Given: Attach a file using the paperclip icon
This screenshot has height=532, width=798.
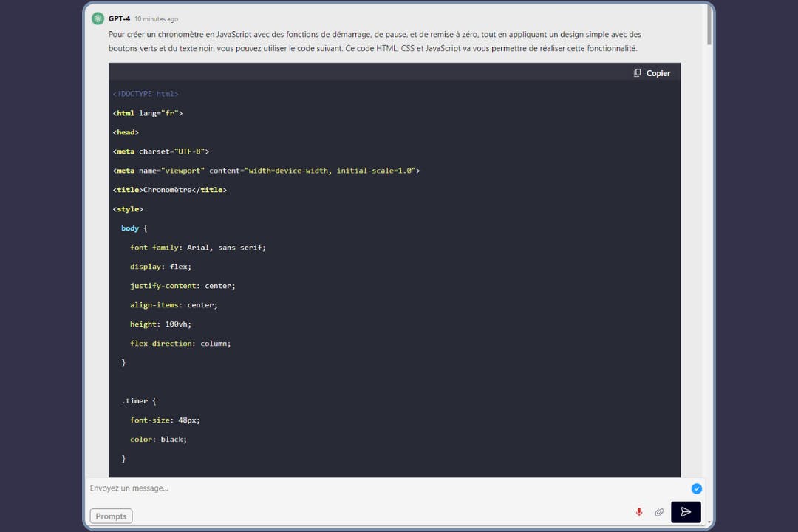Looking at the screenshot, I should tap(659, 512).
